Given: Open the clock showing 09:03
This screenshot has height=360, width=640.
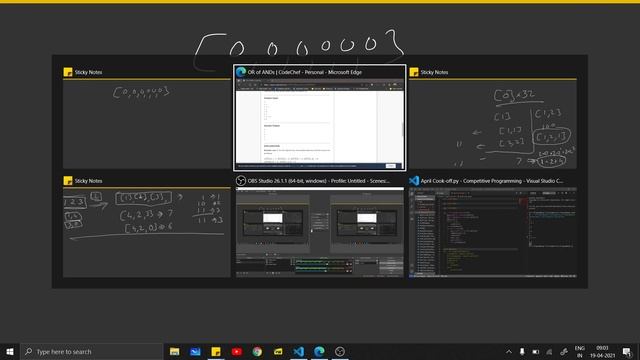Looking at the screenshot, I should [x=602, y=351].
